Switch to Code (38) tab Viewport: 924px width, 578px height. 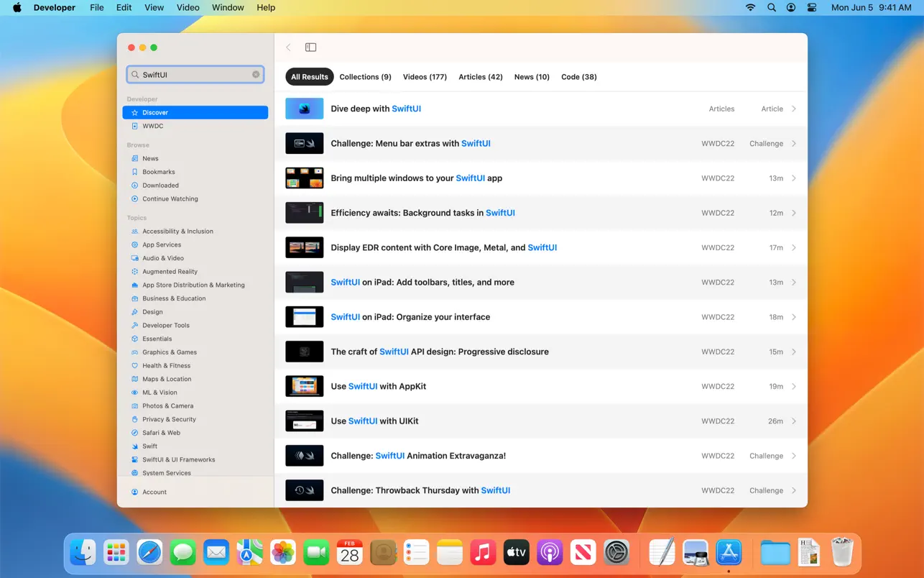[x=579, y=77]
